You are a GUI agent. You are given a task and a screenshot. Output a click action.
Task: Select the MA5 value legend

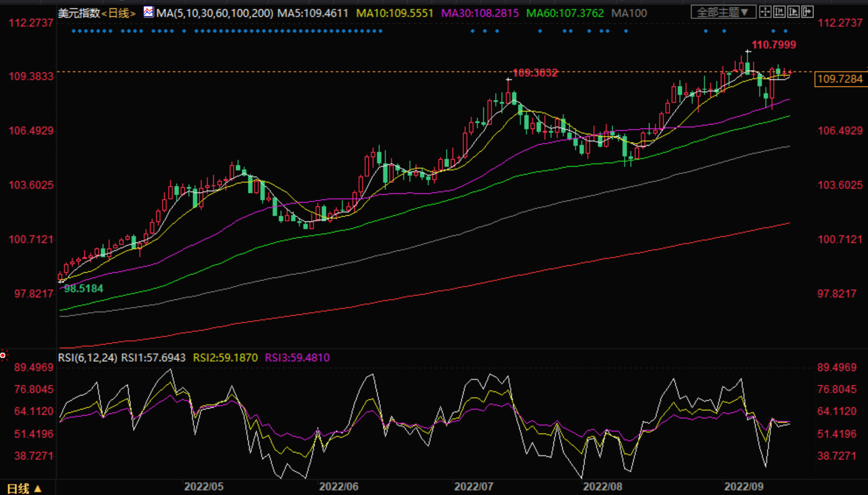312,13
